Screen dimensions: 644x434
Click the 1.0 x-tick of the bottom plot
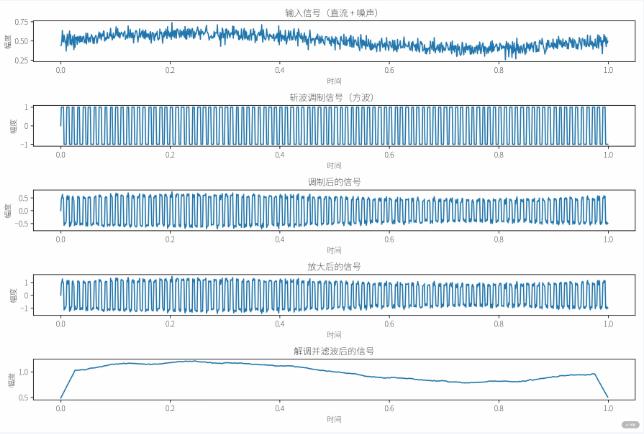tap(607, 409)
